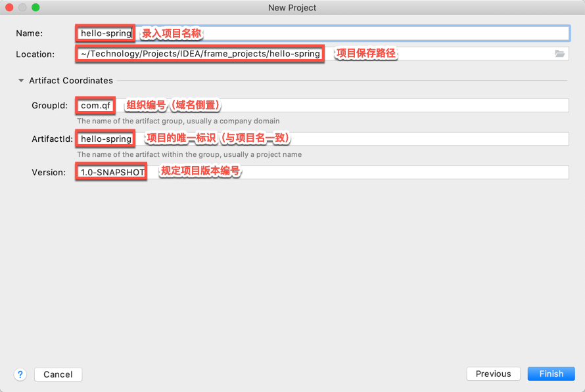The width and height of the screenshot is (585, 392).
Task: Collapse the Artifact Coordinates section
Action: click(21, 81)
